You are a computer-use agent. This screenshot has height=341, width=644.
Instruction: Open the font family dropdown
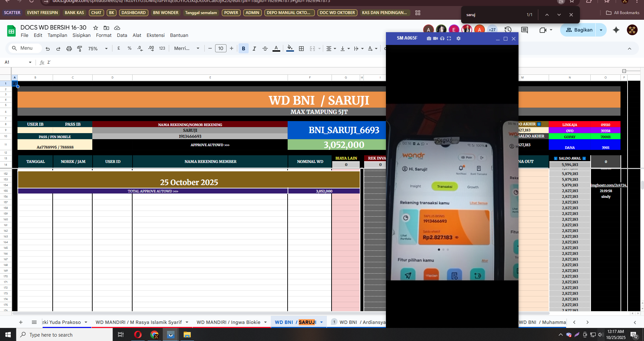(187, 49)
